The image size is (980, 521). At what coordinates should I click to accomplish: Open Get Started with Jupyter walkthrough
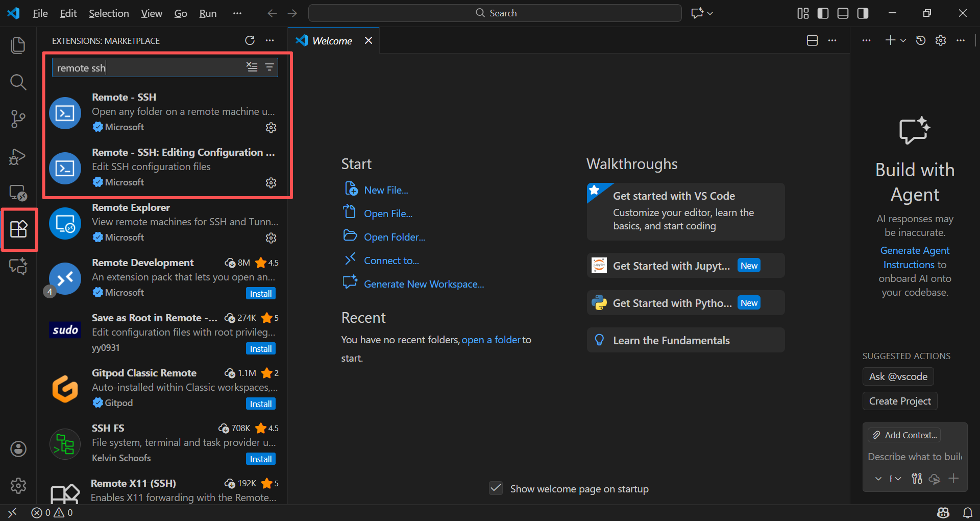point(685,266)
